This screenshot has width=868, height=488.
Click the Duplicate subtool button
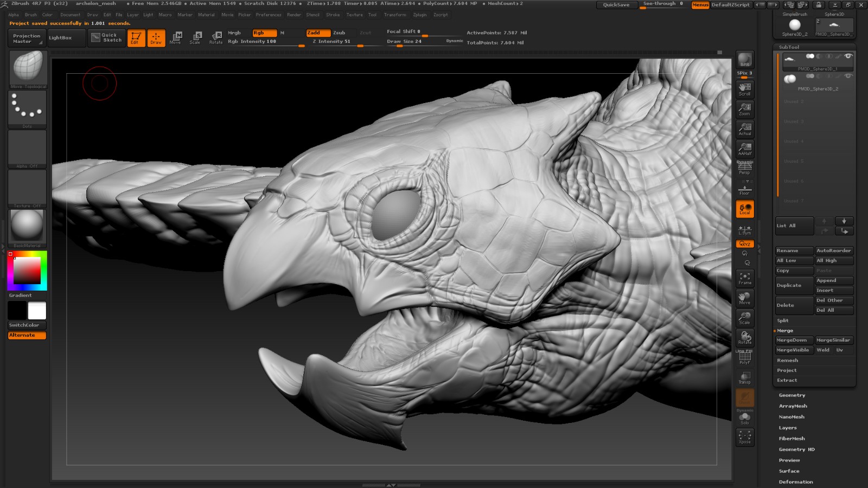tap(794, 285)
